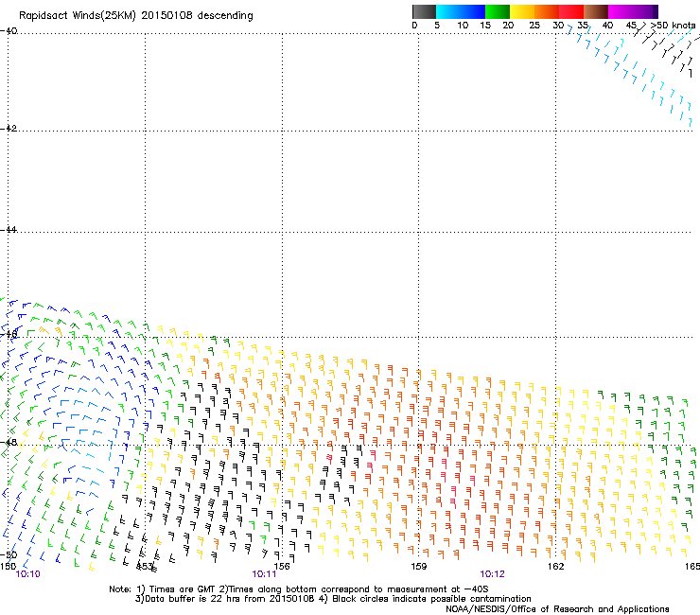Viewport: 700px width, 615px height.
Task: Click the purple '10:10' time marker
Action: [x=27, y=574]
